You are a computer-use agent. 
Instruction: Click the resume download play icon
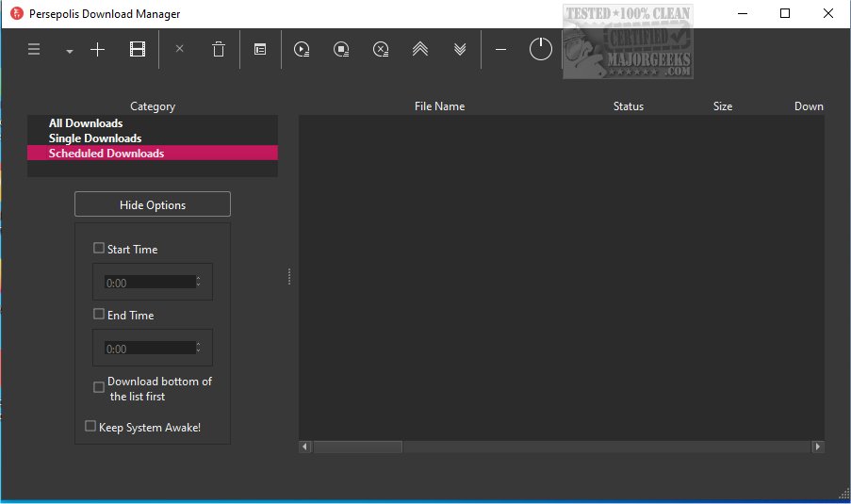click(x=302, y=50)
